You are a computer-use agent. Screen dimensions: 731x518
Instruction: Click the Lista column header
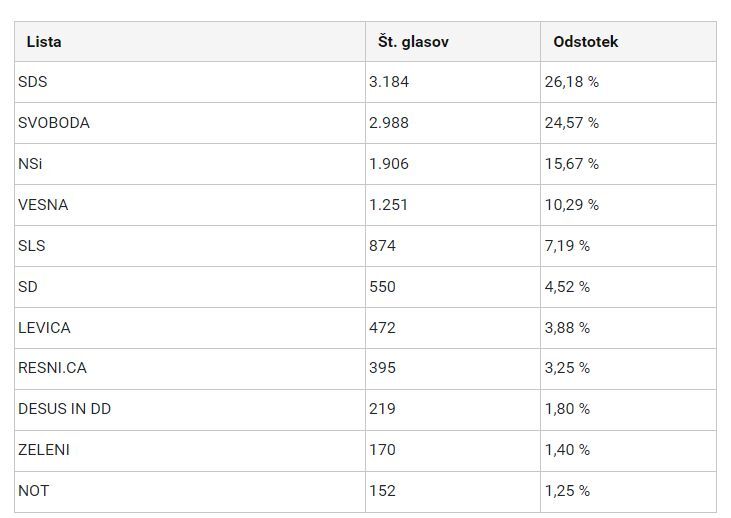[x=44, y=42]
